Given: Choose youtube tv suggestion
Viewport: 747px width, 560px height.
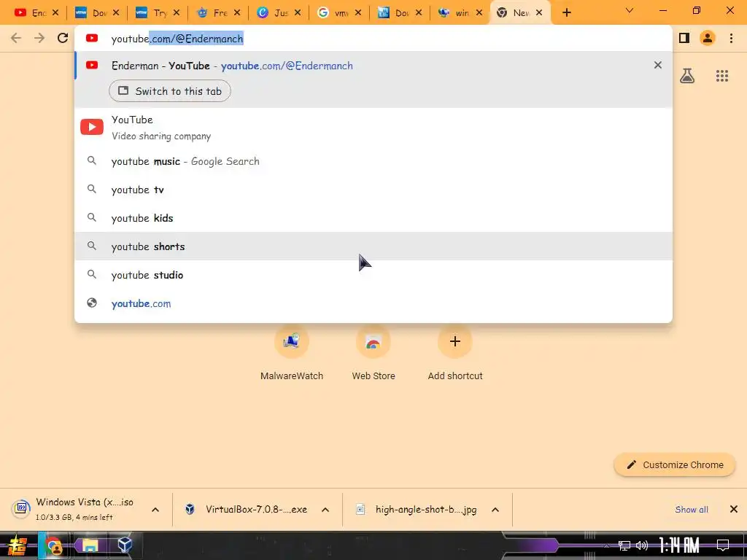Looking at the screenshot, I should 373,190.
